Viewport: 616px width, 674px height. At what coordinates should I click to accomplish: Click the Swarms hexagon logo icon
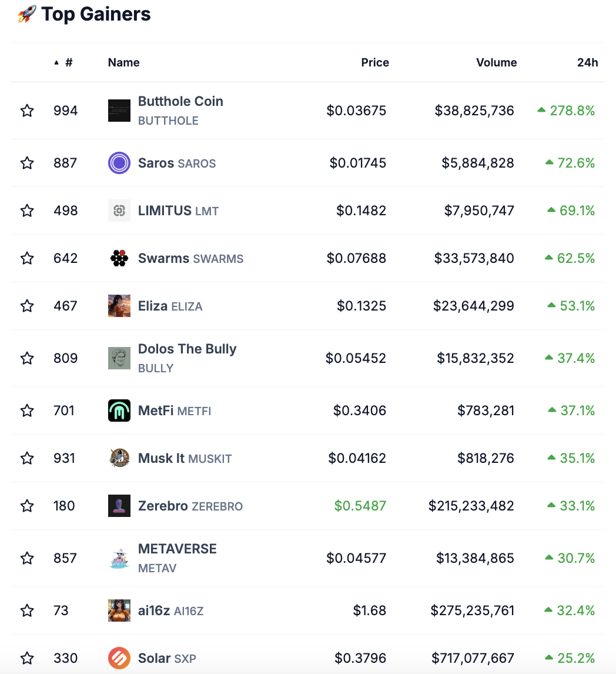click(x=119, y=258)
